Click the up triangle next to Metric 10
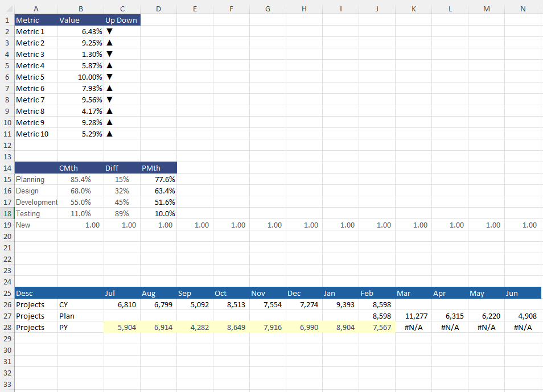Image resolution: width=543 pixels, height=392 pixels. tap(109, 134)
